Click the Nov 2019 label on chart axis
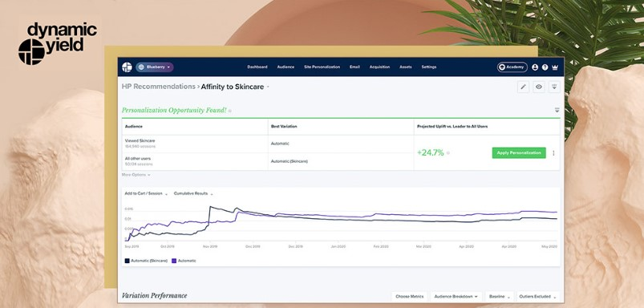This screenshot has width=644, height=308. point(210,246)
